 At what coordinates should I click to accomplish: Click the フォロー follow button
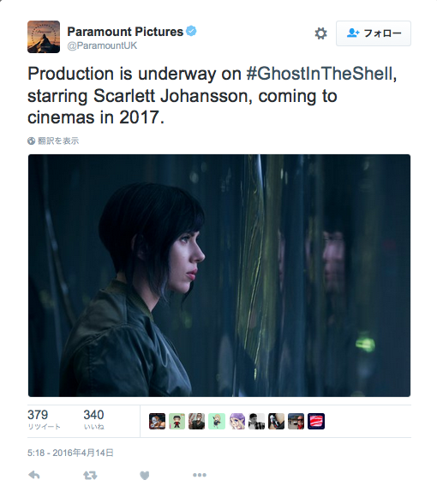[374, 33]
